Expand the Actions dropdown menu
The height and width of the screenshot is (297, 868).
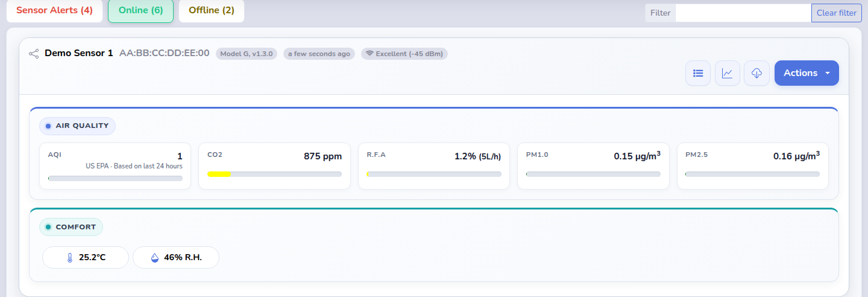coord(807,73)
